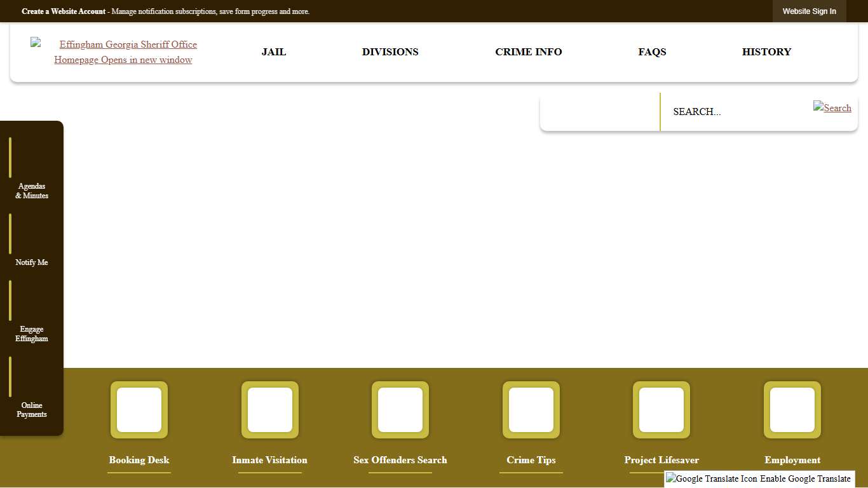Viewport: 868px width, 488px height.
Task: Click the Search magnifier icon
Action: tap(832, 108)
